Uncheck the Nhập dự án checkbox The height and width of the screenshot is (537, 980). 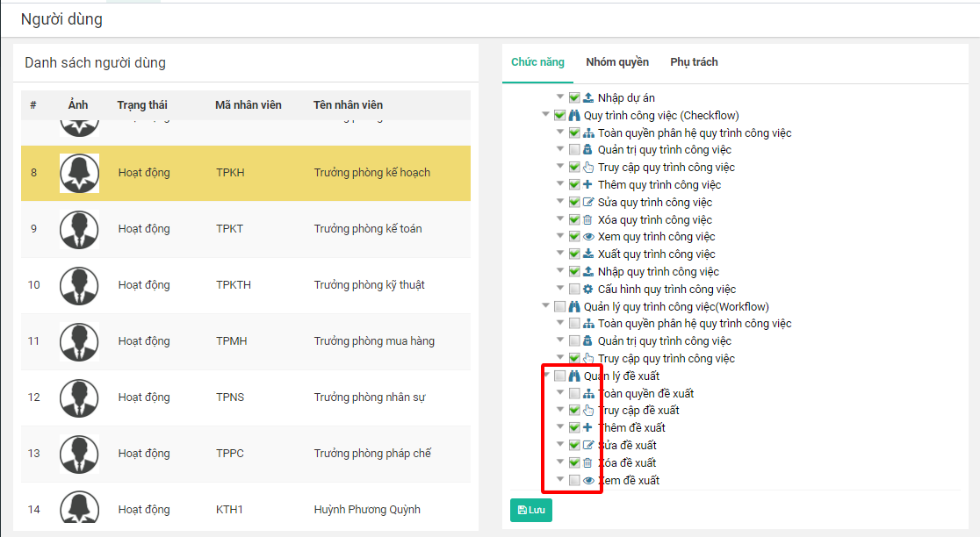(x=573, y=98)
